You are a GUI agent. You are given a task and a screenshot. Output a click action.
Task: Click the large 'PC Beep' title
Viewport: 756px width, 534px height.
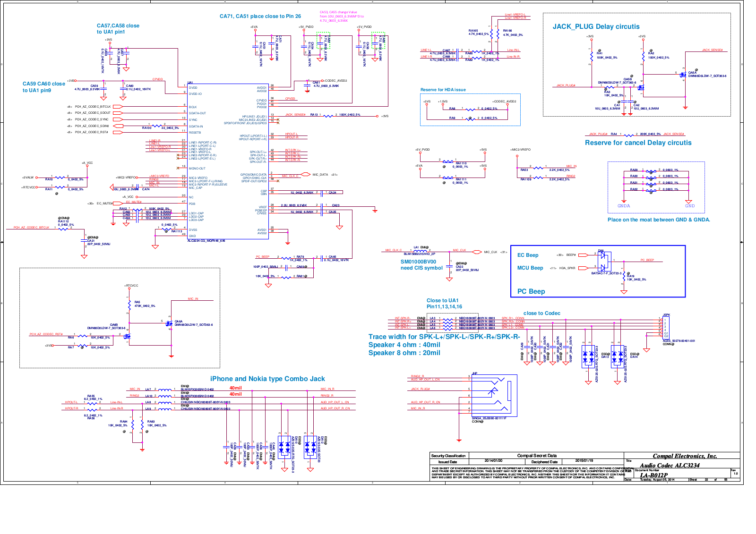tap(531, 291)
